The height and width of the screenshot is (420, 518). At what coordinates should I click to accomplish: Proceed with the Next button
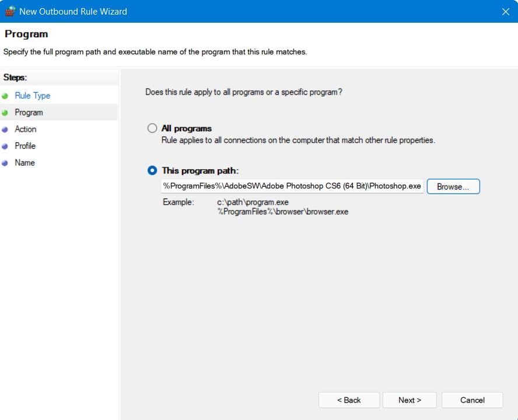(x=409, y=400)
